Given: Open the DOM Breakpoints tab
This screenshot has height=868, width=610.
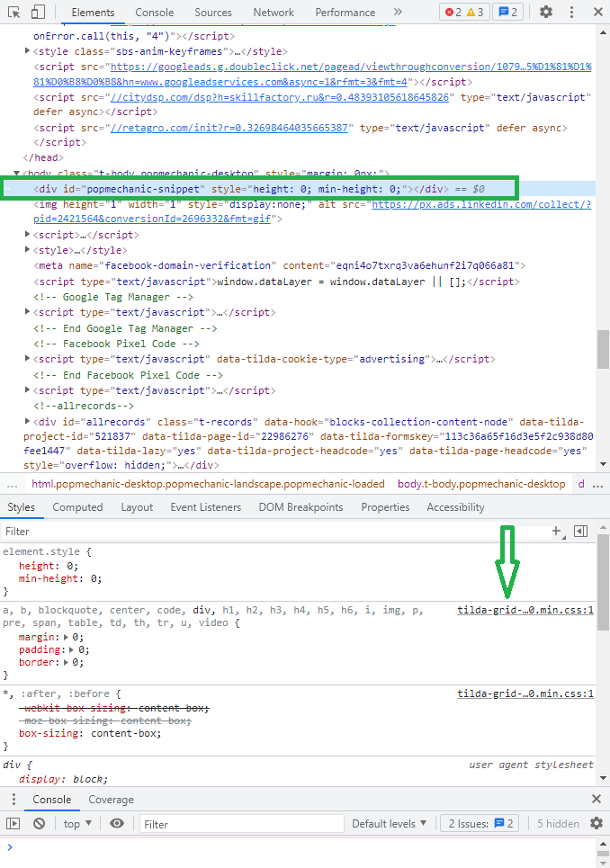Looking at the screenshot, I should [301, 507].
